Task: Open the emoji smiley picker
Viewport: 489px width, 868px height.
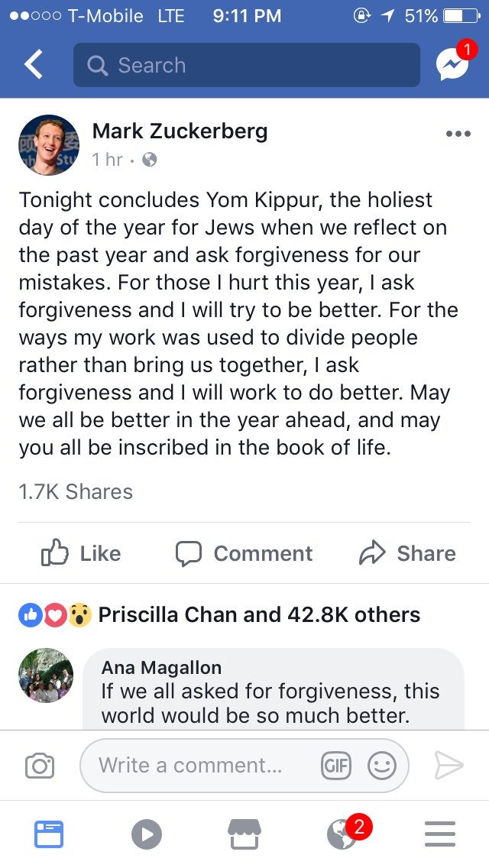Action: 381,765
